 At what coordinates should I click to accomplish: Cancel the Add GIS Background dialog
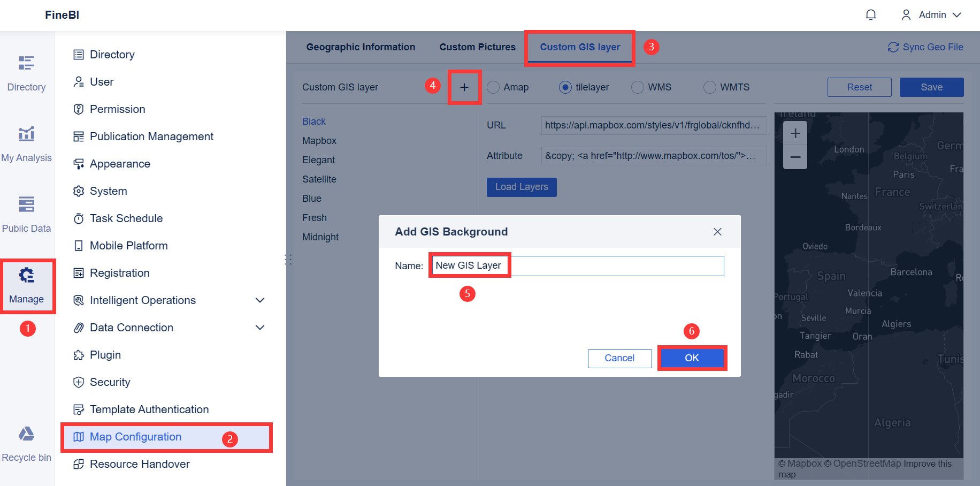pos(619,358)
